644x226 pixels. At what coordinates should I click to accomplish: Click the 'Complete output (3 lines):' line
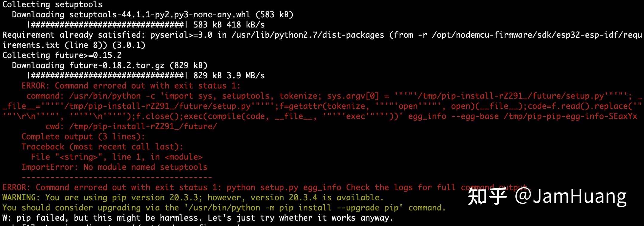[83, 137]
